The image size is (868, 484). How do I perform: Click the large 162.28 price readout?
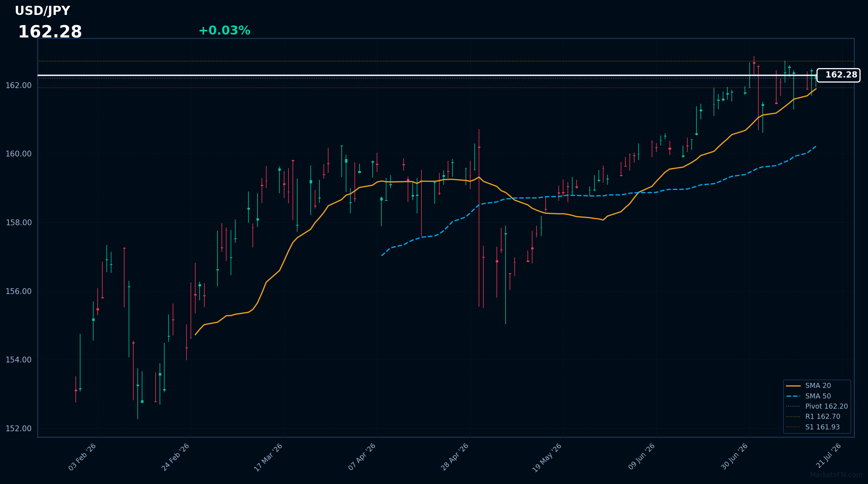coord(50,32)
